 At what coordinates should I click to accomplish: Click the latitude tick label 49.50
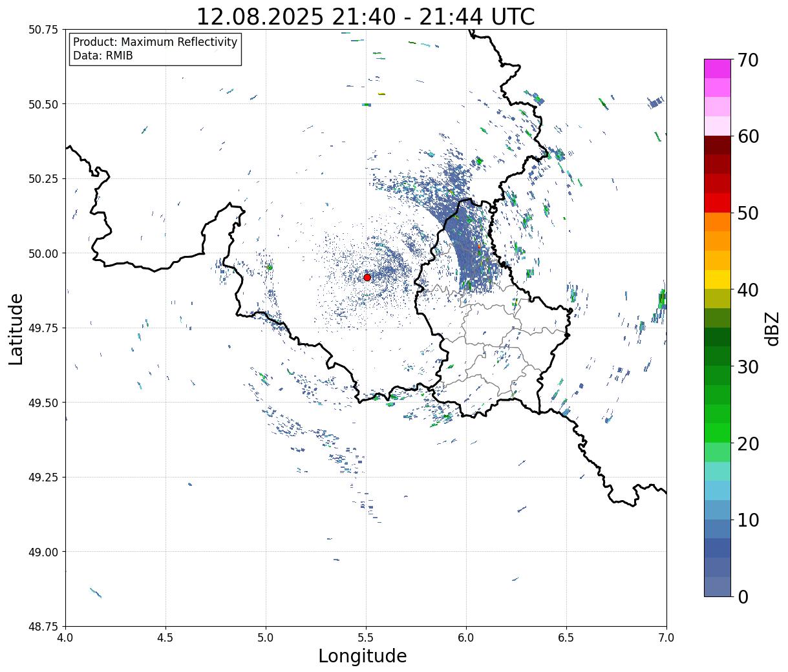click(x=43, y=403)
